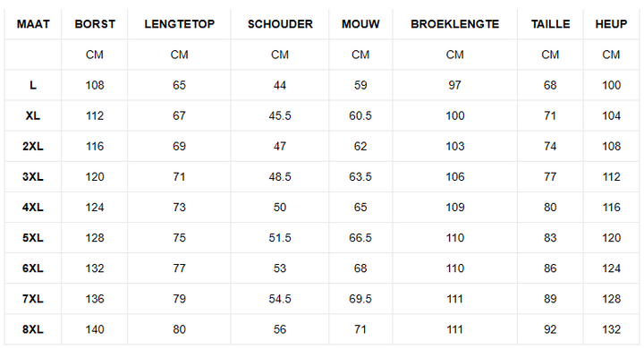Click the L size row label
The image size is (644, 349).
(33, 85)
